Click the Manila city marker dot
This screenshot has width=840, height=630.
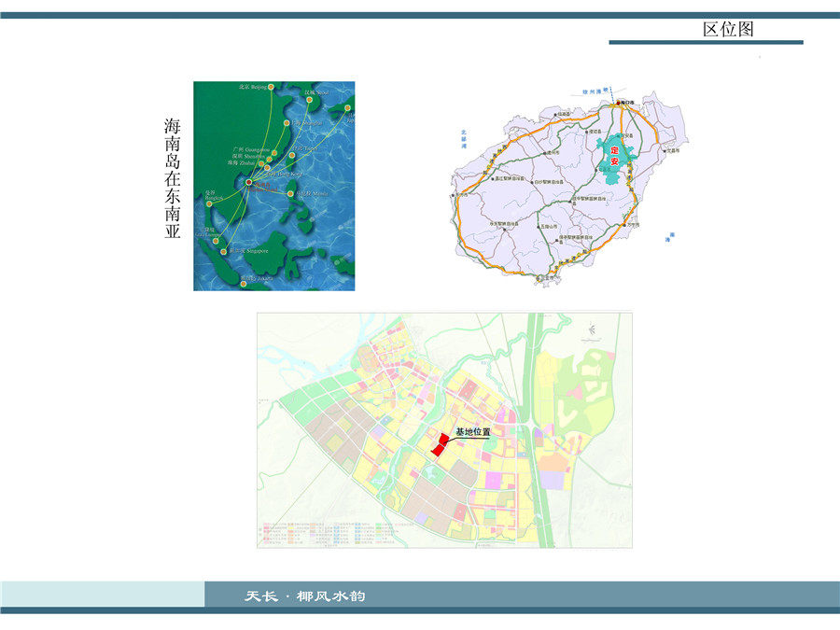point(291,194)
